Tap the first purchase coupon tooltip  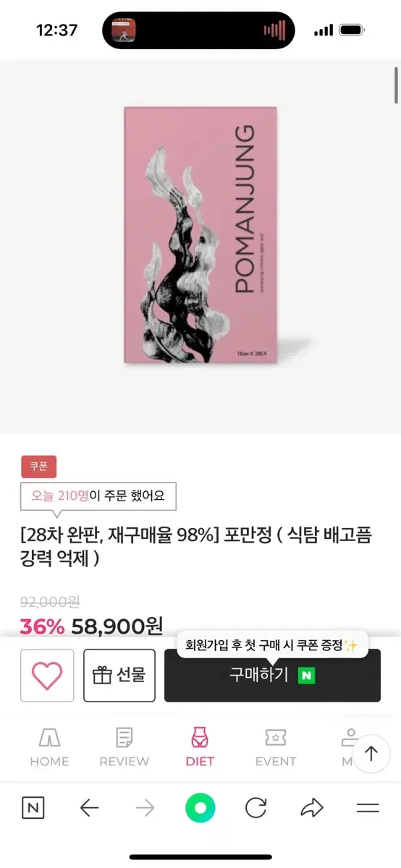(273, 644)
